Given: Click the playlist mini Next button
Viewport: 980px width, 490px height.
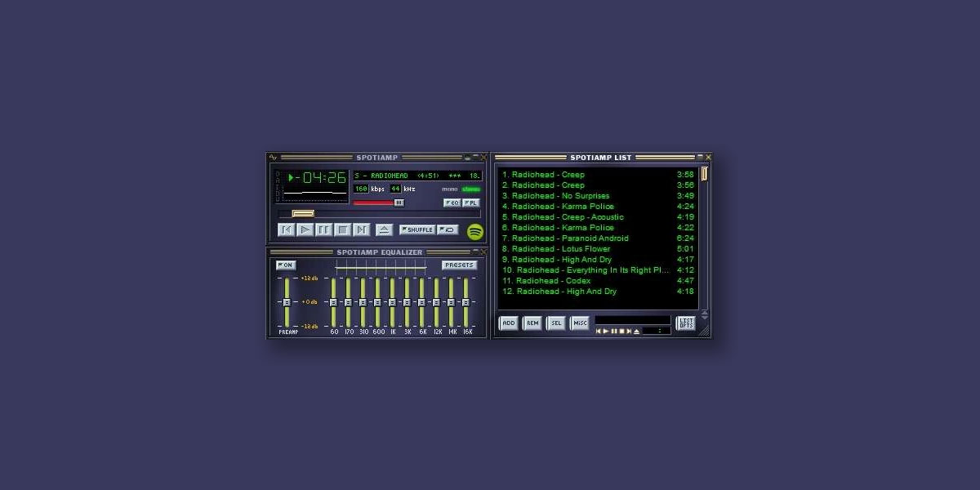Looking at the screenshot, I should coord(629,331).
